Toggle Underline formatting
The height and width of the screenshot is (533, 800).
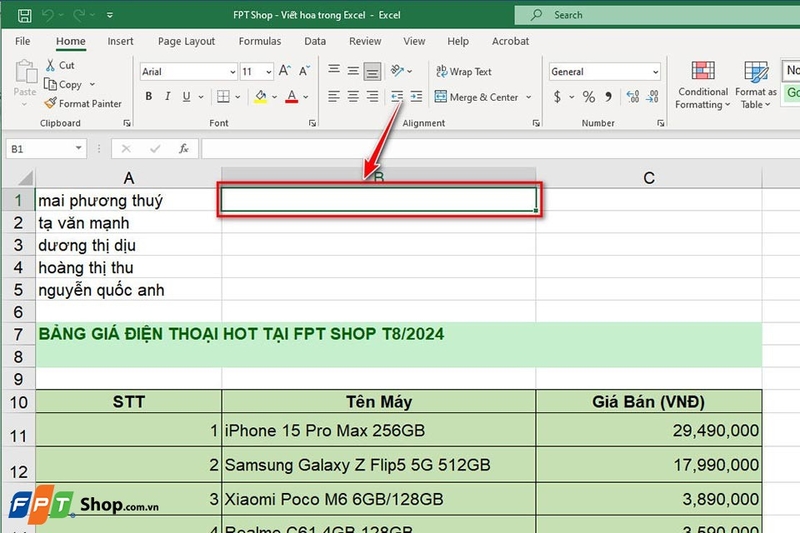(186, 96)
